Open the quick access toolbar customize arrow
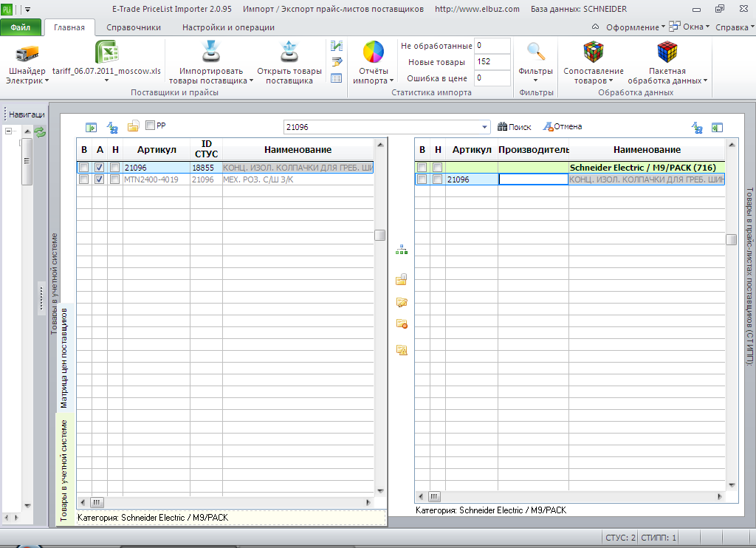This screenshot has height=548, width=756. (27, 10)
